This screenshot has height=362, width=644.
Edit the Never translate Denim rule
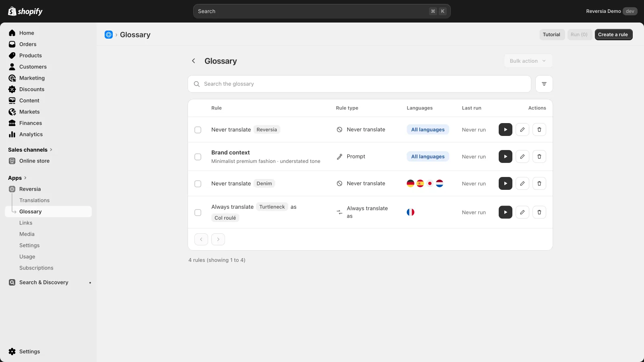click(522, 183)
